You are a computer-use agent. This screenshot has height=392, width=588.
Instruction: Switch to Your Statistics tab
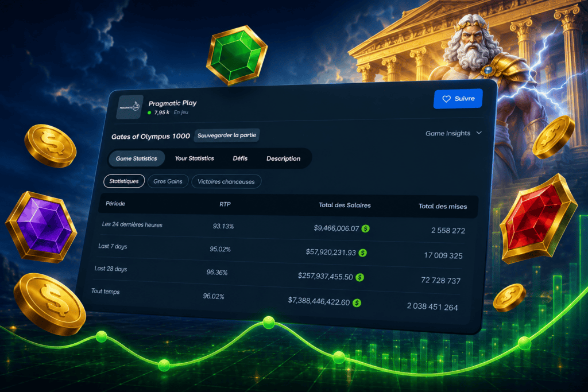tap(194, 158)
